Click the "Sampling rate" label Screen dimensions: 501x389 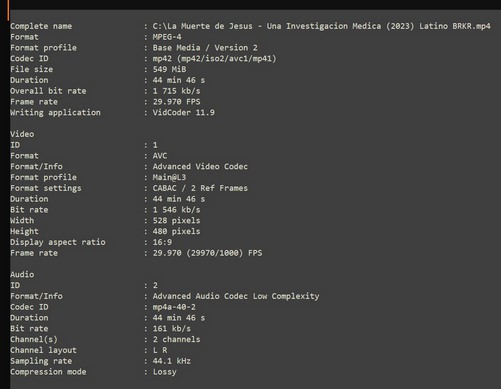click(x=41, y=361)
